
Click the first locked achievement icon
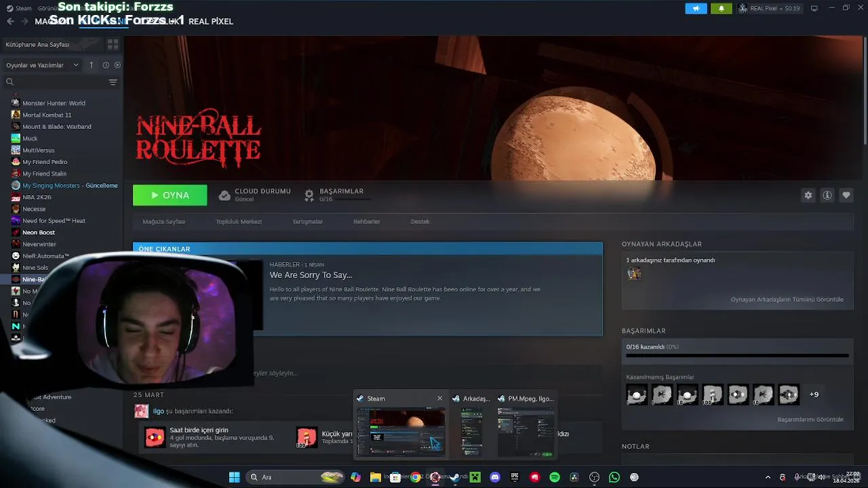tap(637, 394)
